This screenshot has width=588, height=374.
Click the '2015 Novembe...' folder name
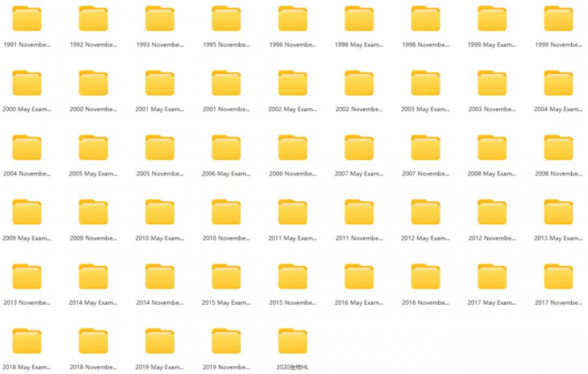[293, 303]
